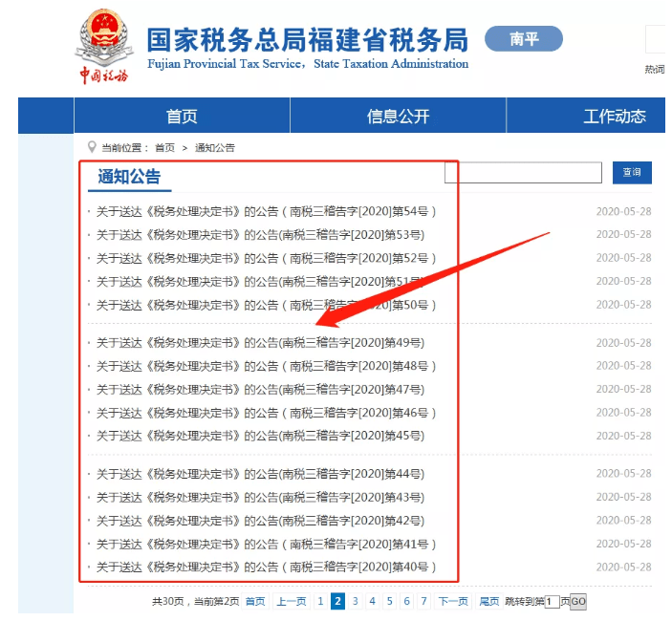Screen dimensions: 672x621
Task: Click the 首页 breadcrumb link
Action: point(164,148)
